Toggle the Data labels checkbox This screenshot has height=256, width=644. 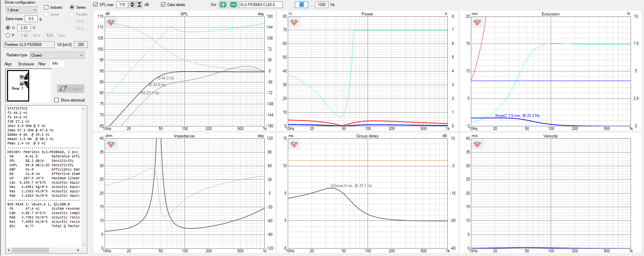[163, 5]
